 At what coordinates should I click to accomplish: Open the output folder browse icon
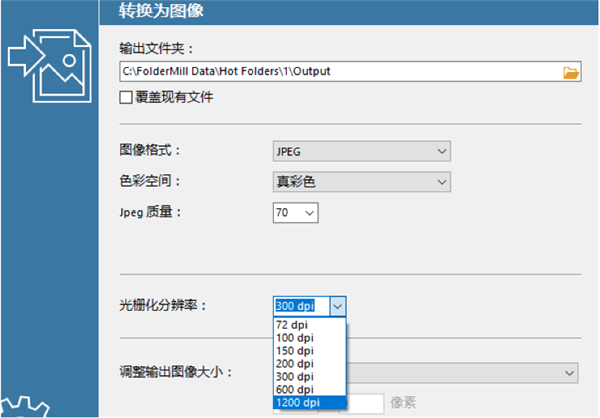(x=571, y=72)
